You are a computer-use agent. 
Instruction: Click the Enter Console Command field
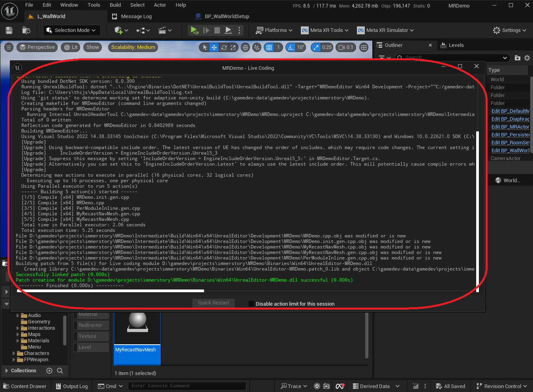pos(187,386)
